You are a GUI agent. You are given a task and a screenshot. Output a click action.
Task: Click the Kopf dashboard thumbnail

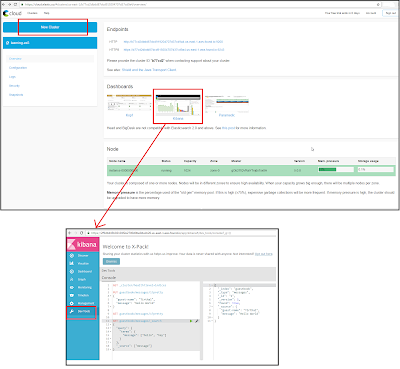tap(129, 103)
